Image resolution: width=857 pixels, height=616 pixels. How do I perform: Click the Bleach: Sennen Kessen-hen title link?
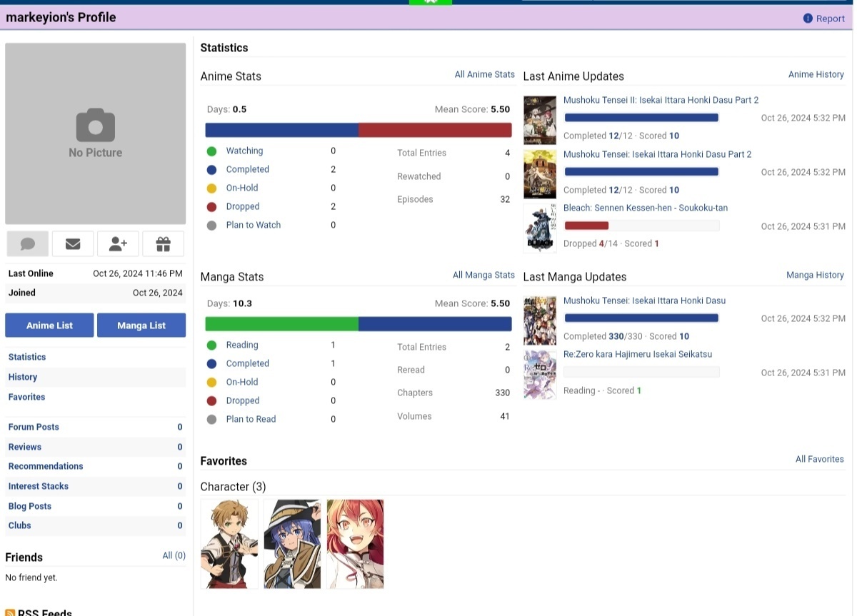point(646,208)
